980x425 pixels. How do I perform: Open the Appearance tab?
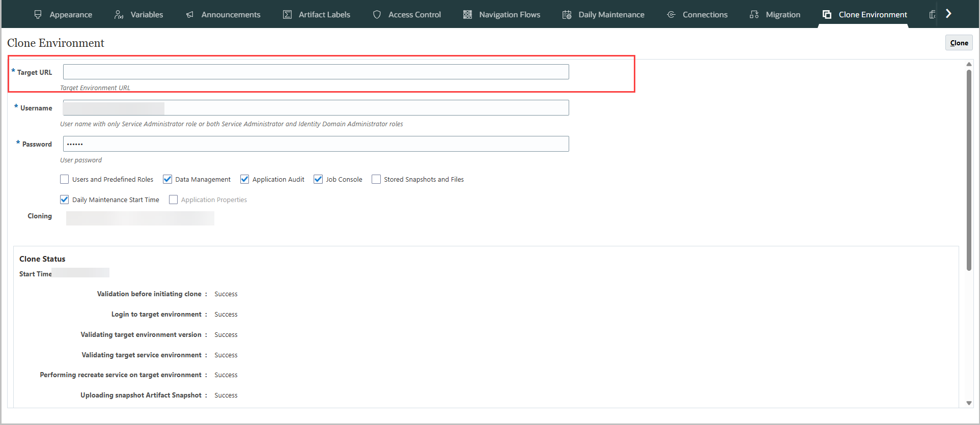click(x=63, y=15)
